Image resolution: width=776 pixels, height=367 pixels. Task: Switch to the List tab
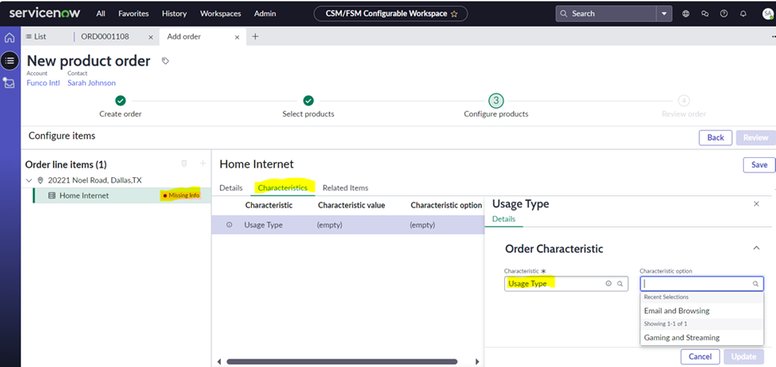point(36,37)
